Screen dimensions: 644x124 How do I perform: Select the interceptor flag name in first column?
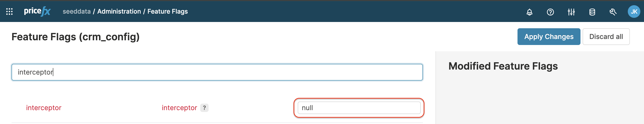pos(44,108)
